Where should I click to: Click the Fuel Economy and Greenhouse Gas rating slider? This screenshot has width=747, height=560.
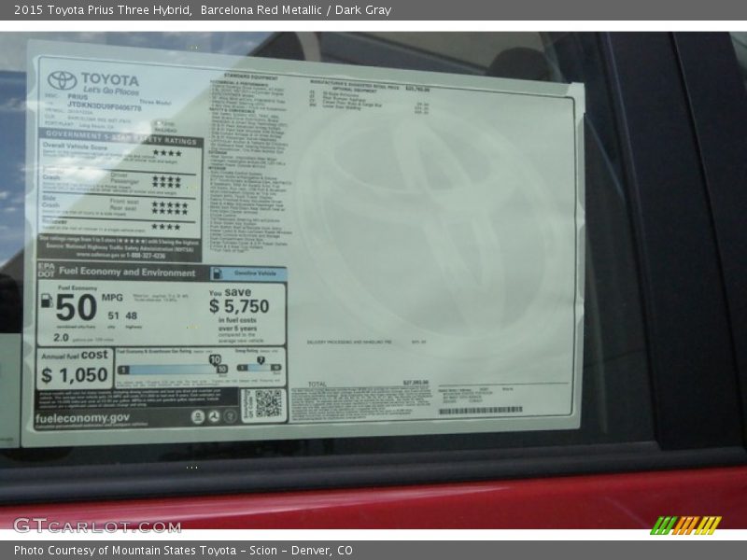(171, 369)
